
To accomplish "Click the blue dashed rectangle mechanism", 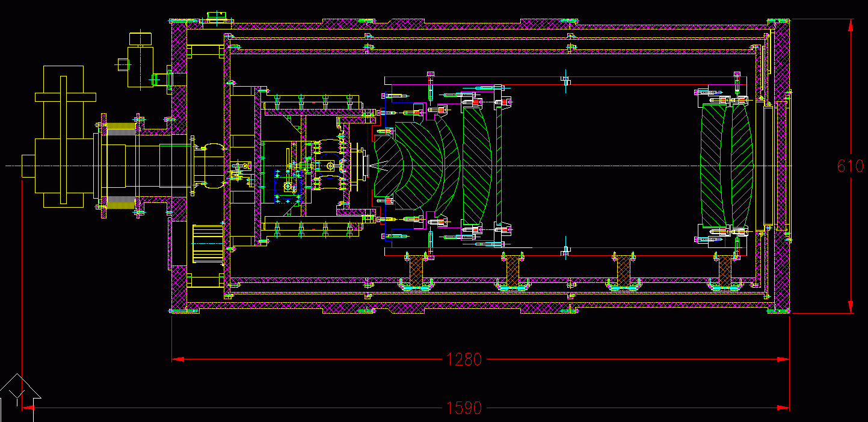I will point(288,185).
